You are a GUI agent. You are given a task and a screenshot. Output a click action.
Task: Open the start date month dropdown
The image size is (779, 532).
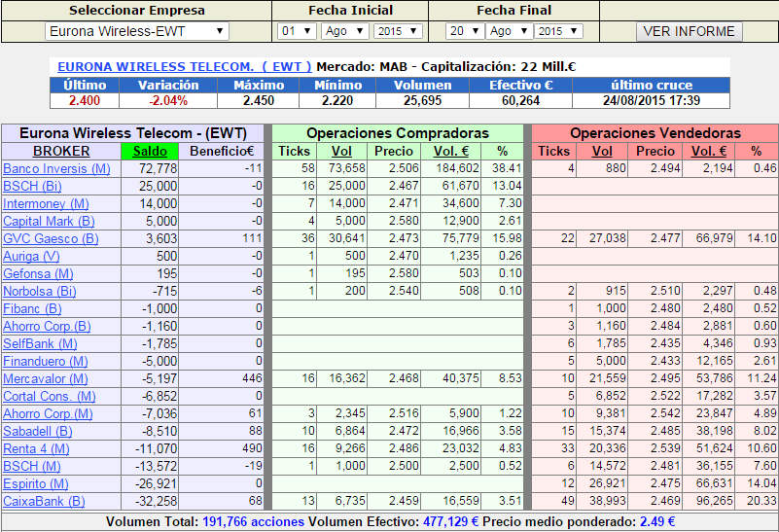(x=345, y=31)
